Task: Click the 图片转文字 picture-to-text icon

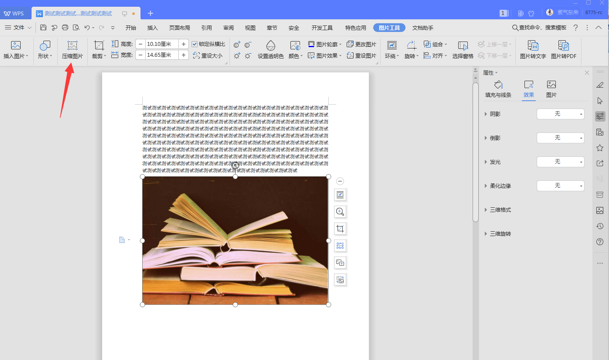Action: pyautogui.click(x=533, y=49)
